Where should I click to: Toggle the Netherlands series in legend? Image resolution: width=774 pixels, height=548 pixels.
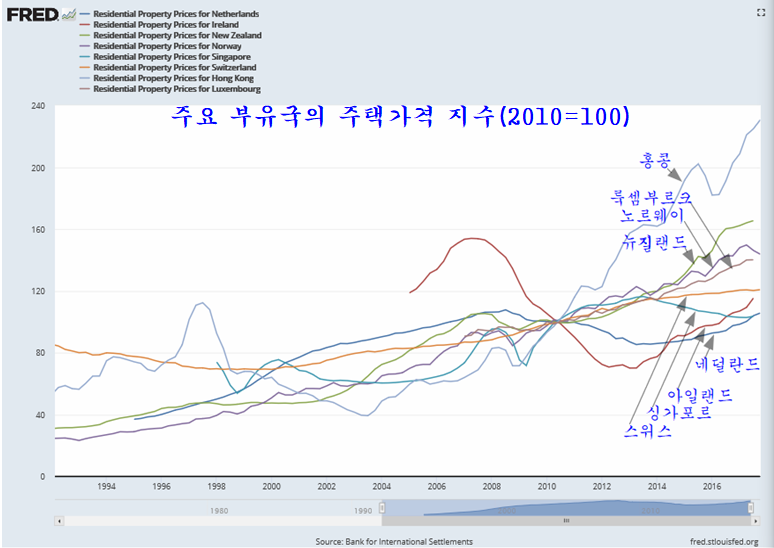(x=169, y=14)
